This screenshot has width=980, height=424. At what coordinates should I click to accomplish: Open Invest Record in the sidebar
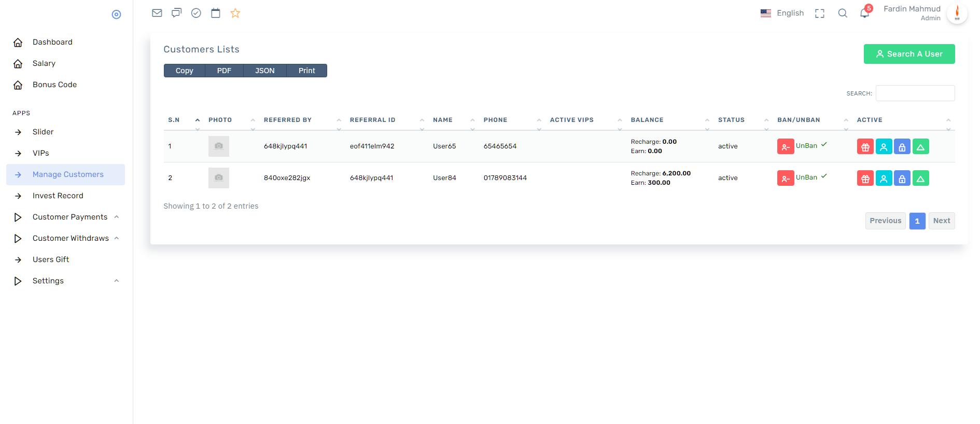58,196
